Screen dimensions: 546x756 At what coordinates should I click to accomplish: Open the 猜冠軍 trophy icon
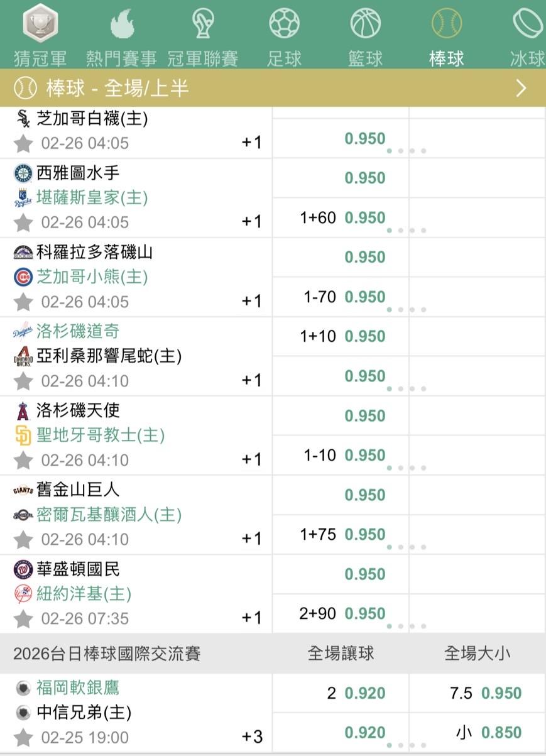40,24
